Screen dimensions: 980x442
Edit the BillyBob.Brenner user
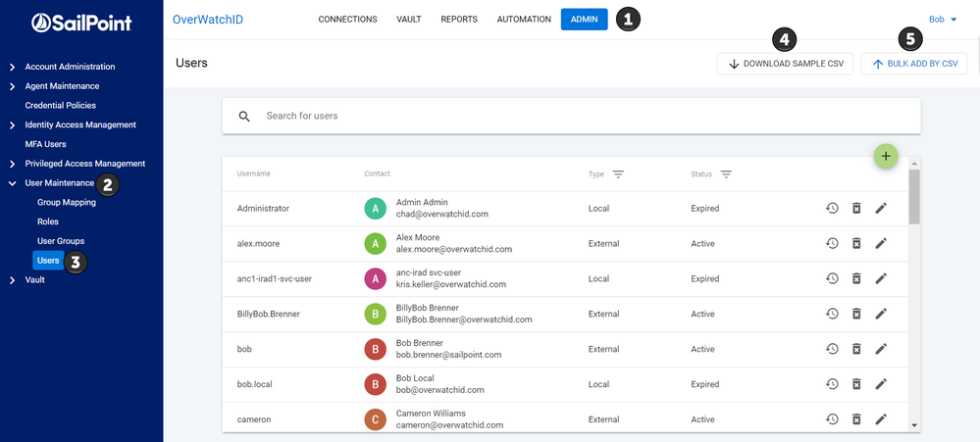(x=881, y=315)
